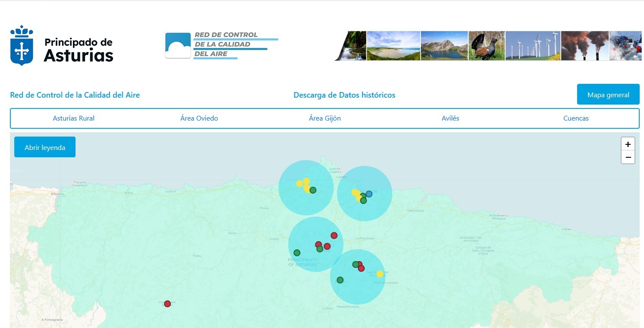Image resolution: width=644 pixels, height=328 pixels.
Task: Select the isolated red marker in southwest Asturias
Action: 167,304
